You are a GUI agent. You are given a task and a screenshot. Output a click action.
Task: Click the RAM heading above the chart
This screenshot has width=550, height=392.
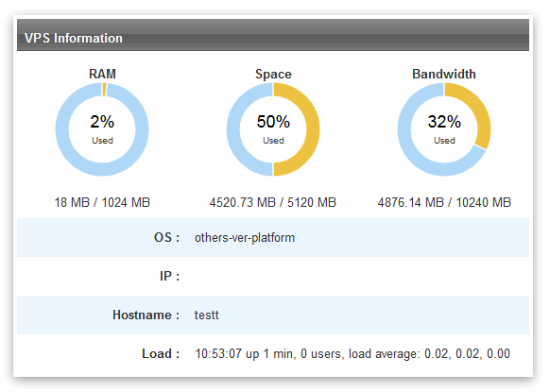click(102, 74)
